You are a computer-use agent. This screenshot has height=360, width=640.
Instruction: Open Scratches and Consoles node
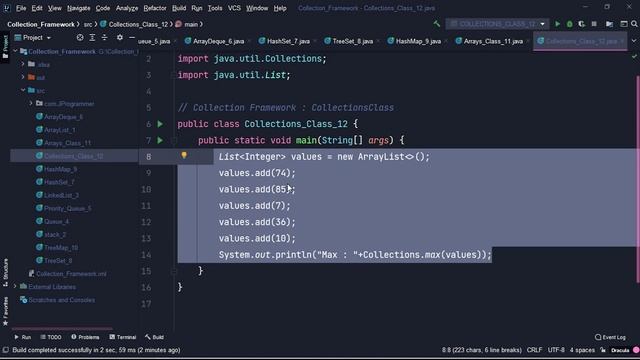click(x=61, y=300)
